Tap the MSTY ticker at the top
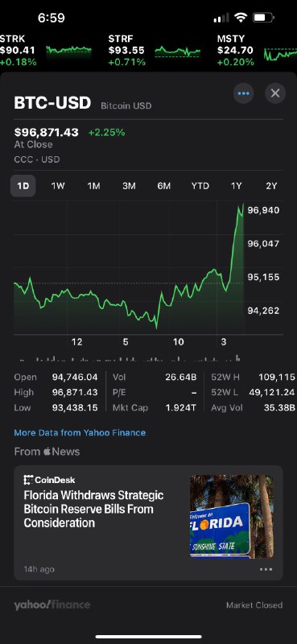 pos(236,51)
